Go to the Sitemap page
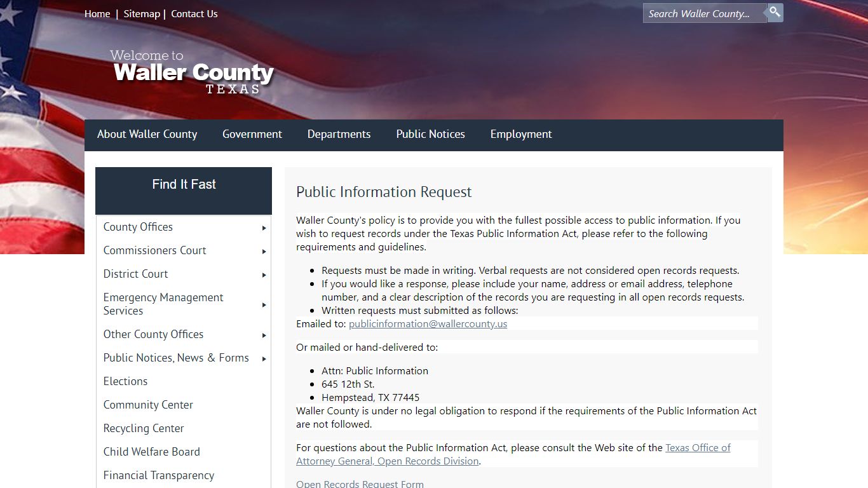The width and height of the screenshot is (868, 488). coord(142,13)
